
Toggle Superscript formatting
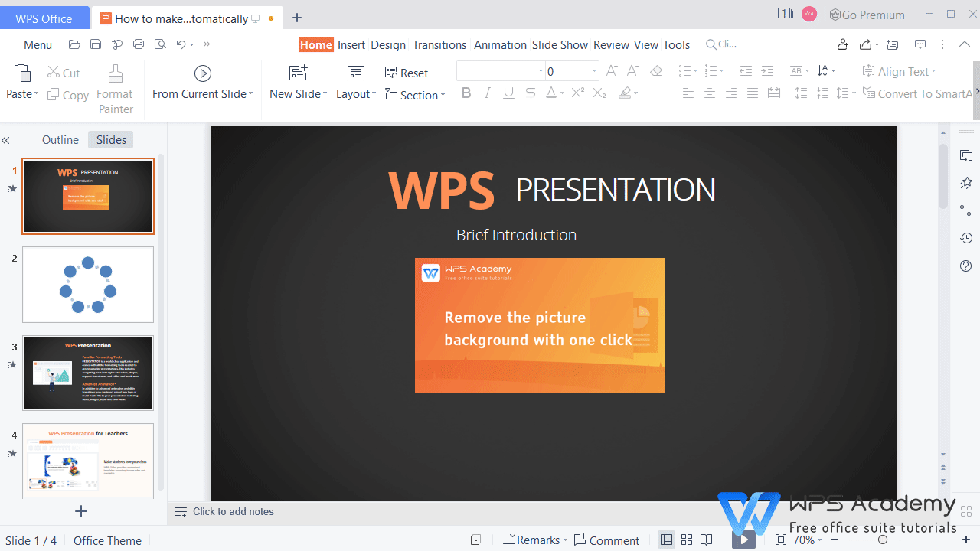[578, 93]
